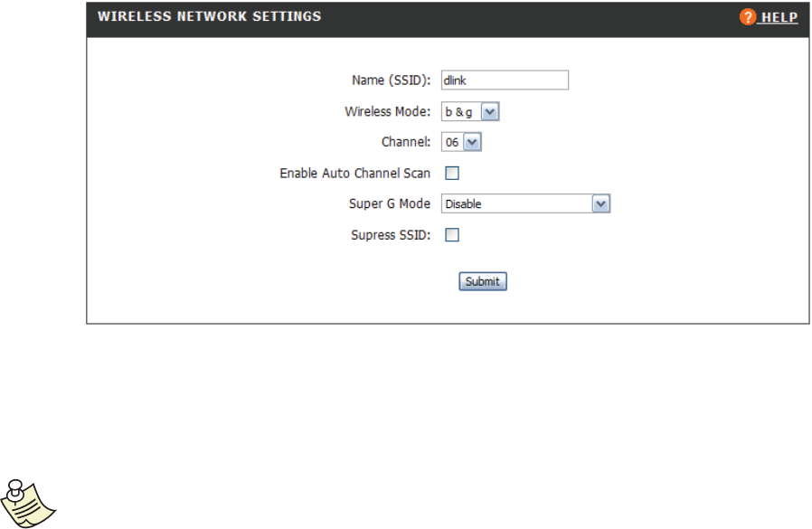Click the 'Channel:' label text
The image size is (812, 529).
click(x=406, y=143)
